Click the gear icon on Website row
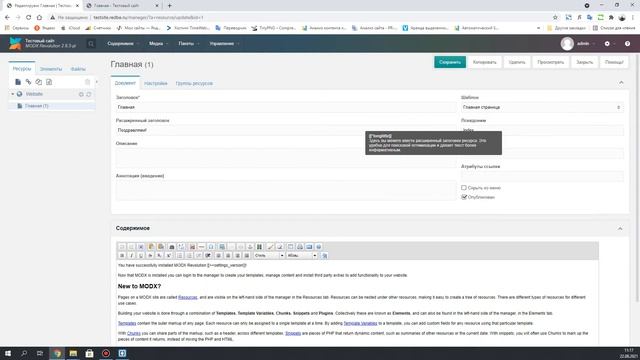This screenshot has width=640, height=360. tap(81, 94)
